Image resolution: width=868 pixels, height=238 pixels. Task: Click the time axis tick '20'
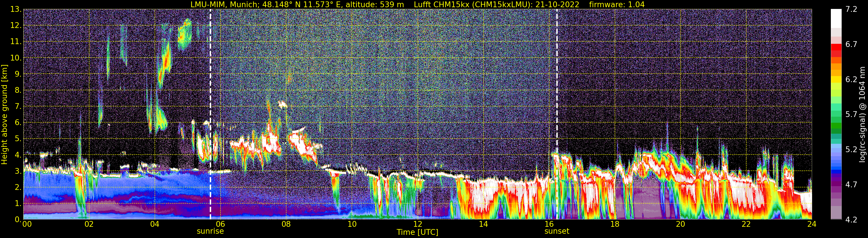(x=680, y=224)
